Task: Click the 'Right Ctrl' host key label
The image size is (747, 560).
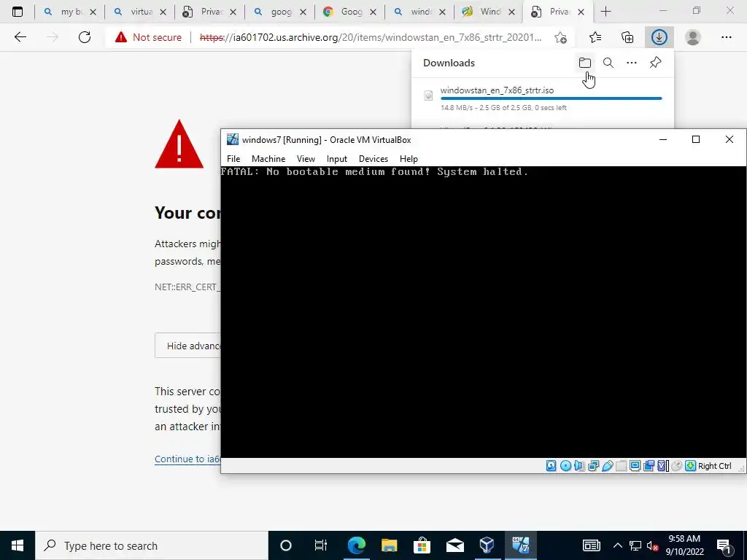Action: pos(715,466)
